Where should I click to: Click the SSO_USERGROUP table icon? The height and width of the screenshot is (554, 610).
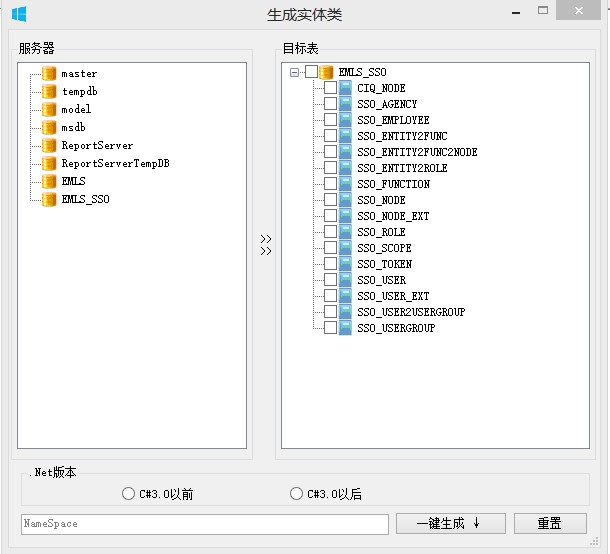pyautogui.click(x=345, y=328)
